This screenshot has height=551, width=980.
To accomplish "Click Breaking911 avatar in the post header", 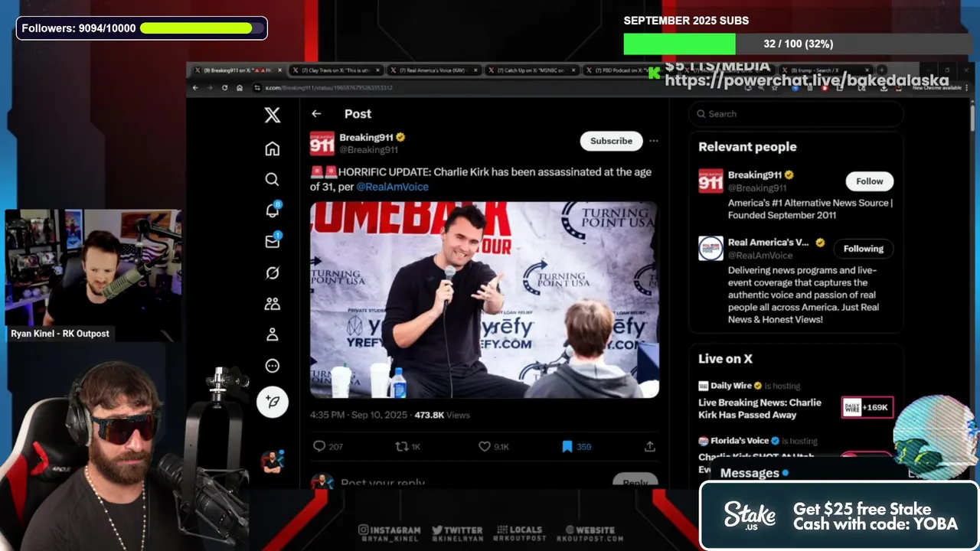I will 322,143.
